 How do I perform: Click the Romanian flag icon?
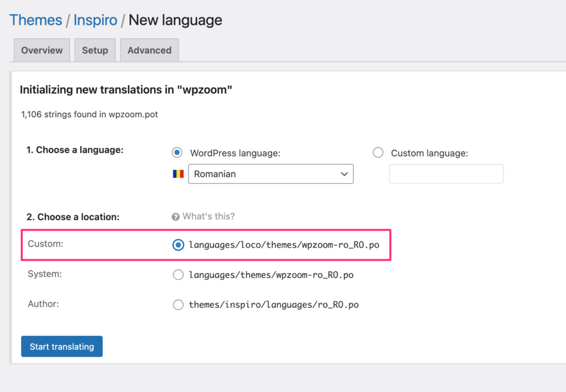tap(179, 174)
